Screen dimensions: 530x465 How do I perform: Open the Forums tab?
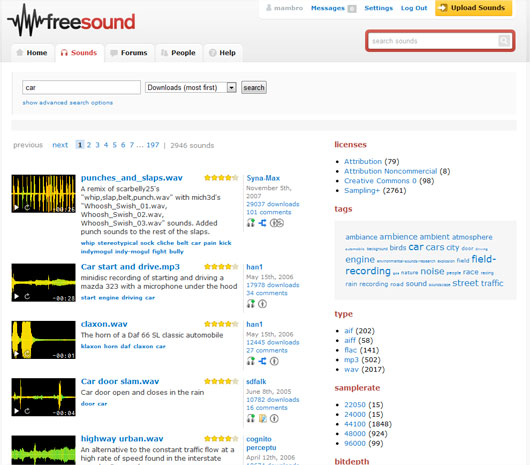click(129, 53)
